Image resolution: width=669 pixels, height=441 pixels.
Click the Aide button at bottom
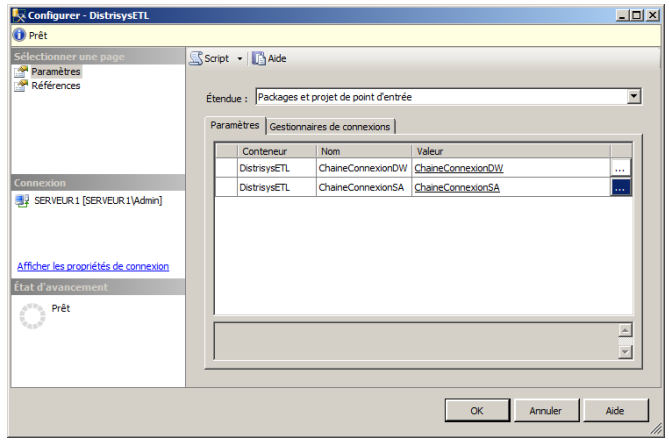coord(615,410)
